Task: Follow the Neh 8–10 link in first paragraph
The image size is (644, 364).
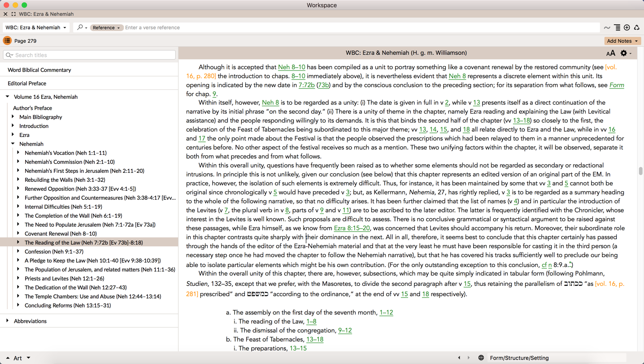Action: [x=292, y=67]
